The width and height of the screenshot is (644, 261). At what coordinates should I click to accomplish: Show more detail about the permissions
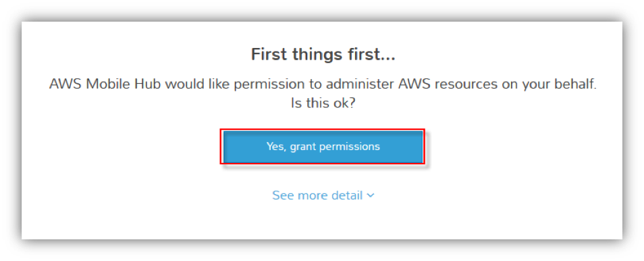point(323,195)
